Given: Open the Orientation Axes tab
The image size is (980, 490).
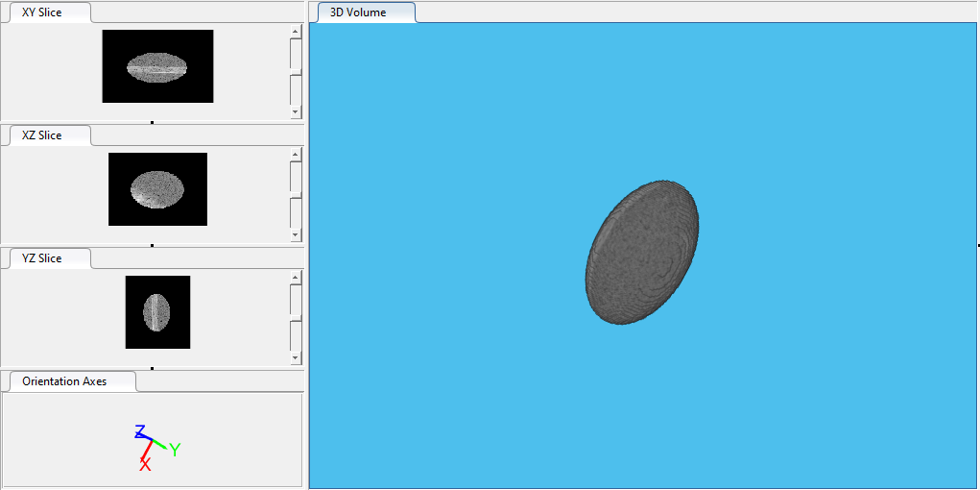Looking at the screenshot, I should [x=66, y=381].
